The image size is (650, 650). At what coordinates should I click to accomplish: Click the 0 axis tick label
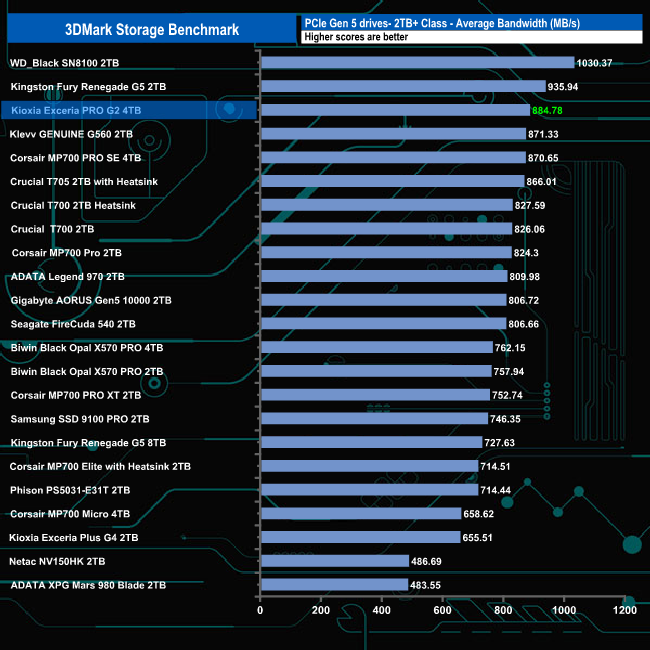(260, 611)
